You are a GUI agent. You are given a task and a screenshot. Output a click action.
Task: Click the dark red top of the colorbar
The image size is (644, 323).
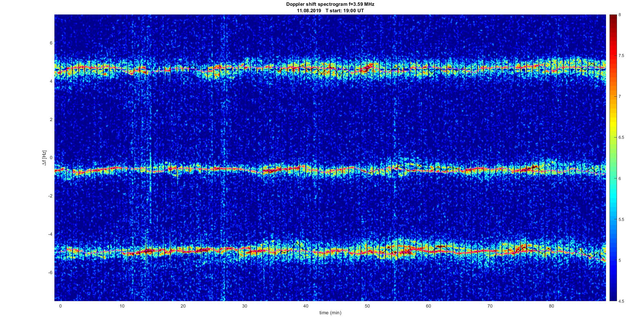[613, 19]
